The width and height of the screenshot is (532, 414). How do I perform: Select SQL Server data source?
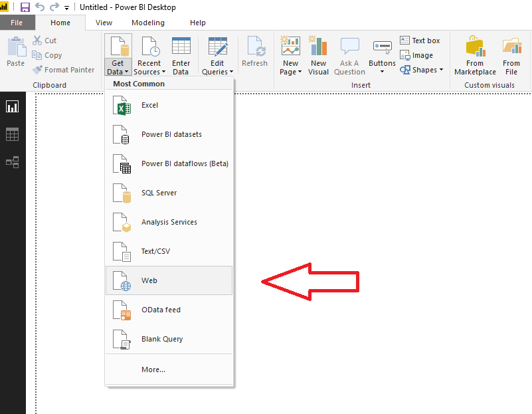click(x=169, y=193)
